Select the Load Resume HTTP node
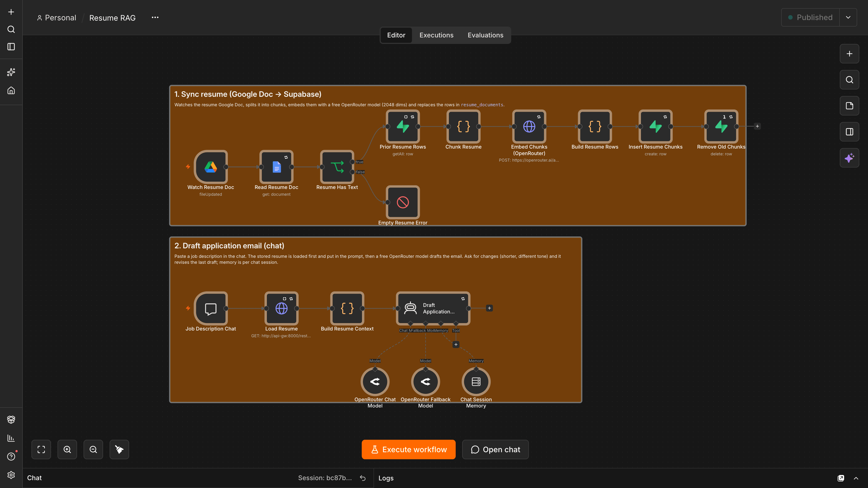This screenshot has height=488, width=868. [x=281, y=309]
